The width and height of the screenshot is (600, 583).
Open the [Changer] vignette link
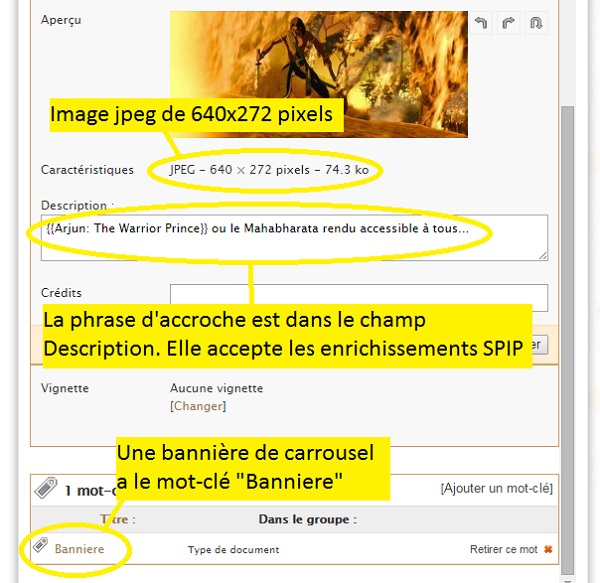click(198, 406)
